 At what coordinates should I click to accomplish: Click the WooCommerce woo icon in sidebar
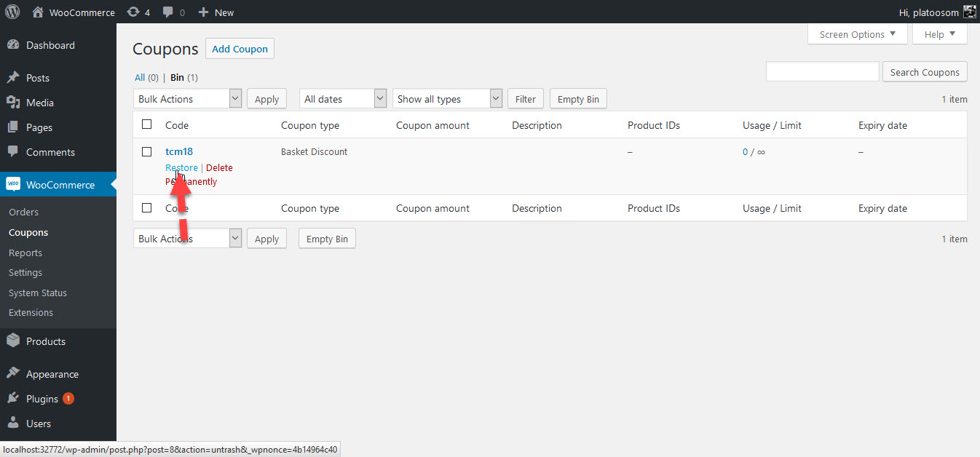pos(13,185)
